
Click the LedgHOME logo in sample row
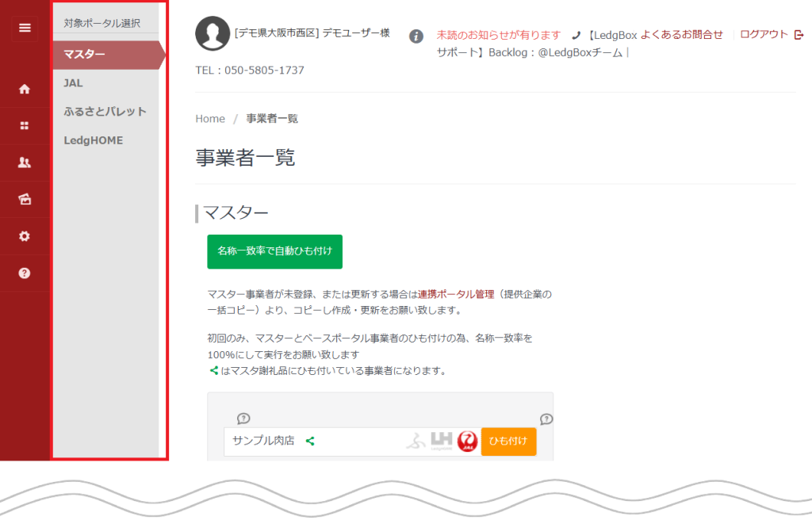point(442,441)
